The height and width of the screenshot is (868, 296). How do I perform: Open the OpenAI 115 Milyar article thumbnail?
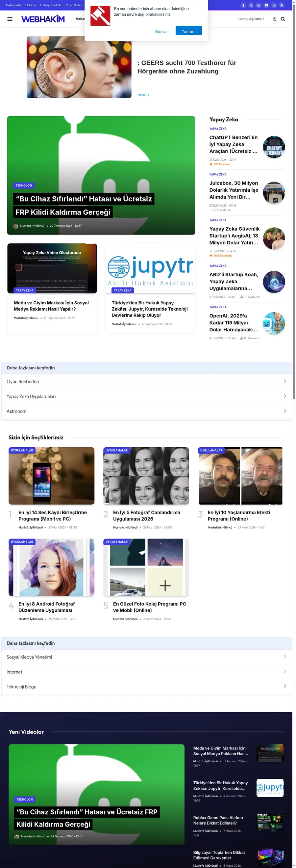point(274,323)
